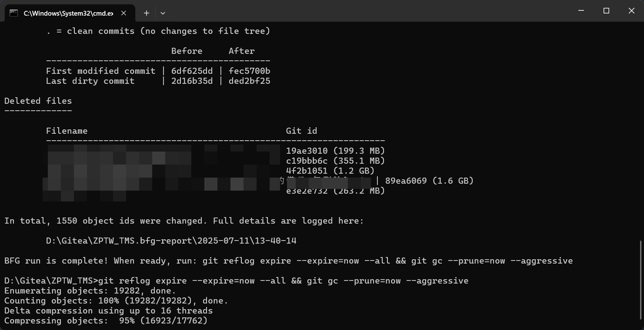Click the c19bbb6c (355.1 MB) entry
Image resolution: width=644 pixels, height=330 pixels.
click(335, 161)
